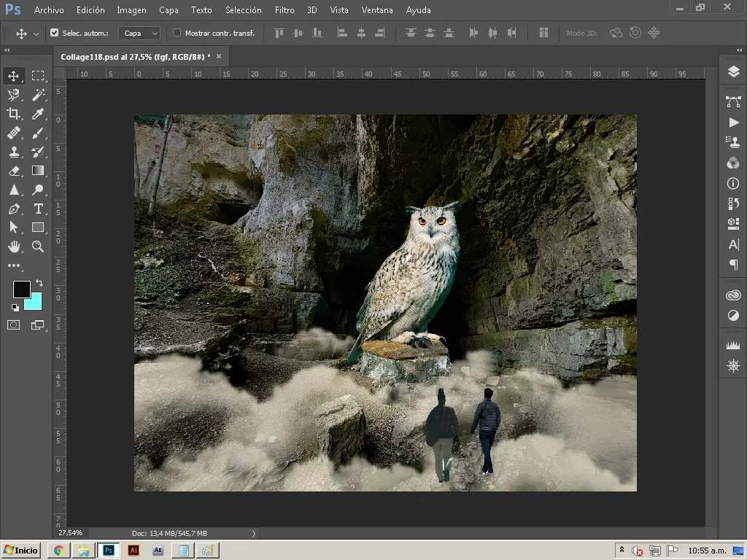747x560 pixels.
Task: Click the Auto-Align Layers button
Action: pyautogui.click(x=543, y=33)
